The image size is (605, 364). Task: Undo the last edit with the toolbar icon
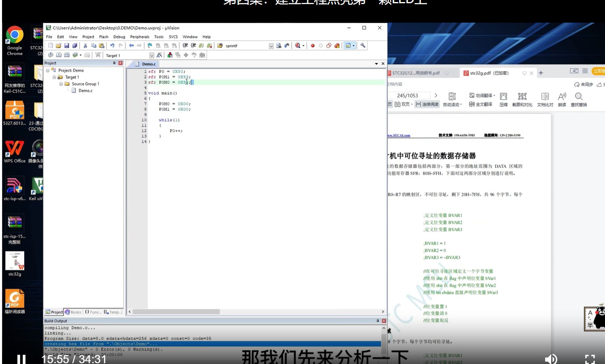[112, 46]
